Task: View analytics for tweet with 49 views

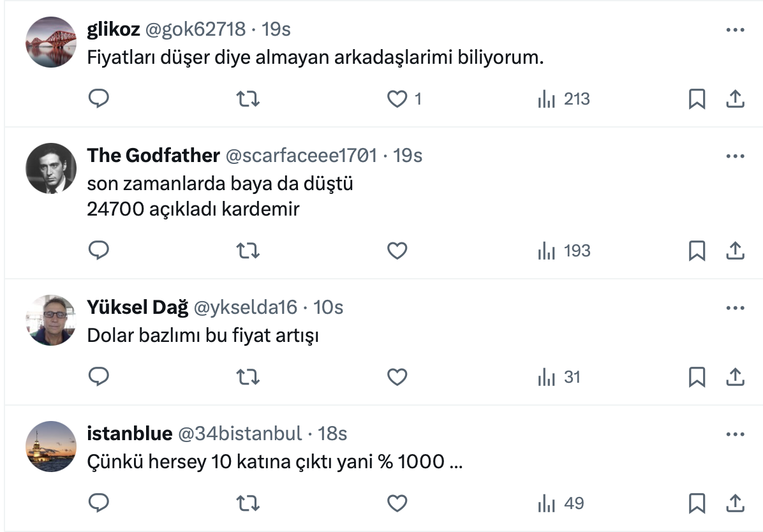Action: click(x=561, y=503)
